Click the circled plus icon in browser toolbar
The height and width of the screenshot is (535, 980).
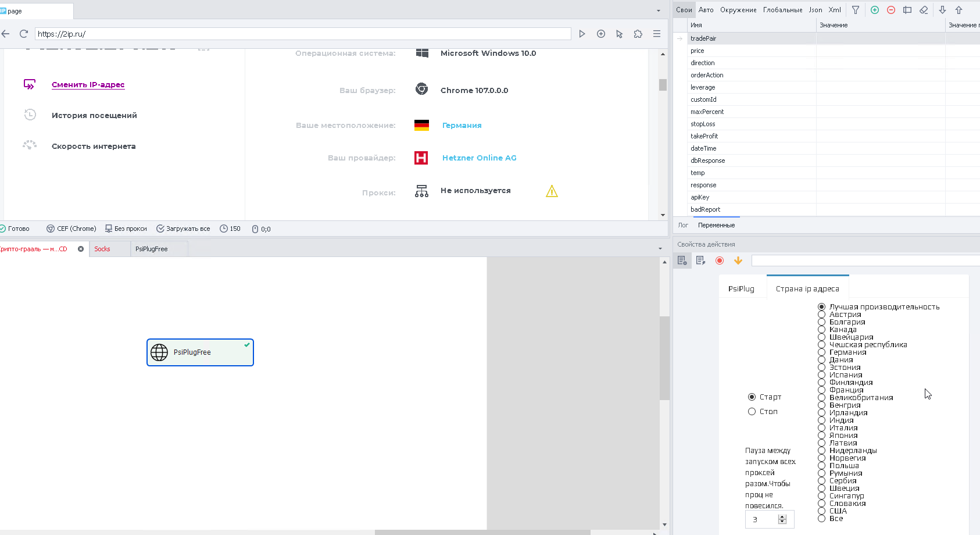click(x=601, y=34)
